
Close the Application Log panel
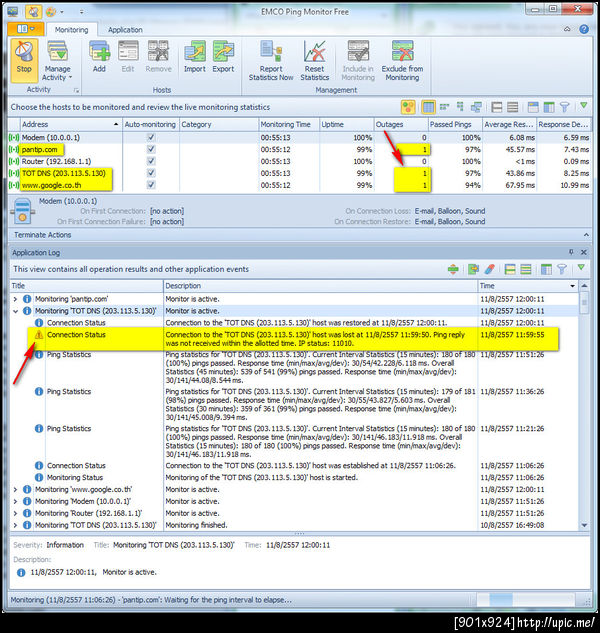pos(584,252)
